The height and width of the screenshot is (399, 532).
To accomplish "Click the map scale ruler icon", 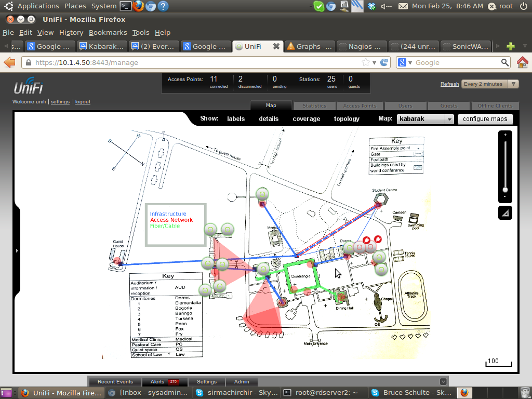I will pyautogui.click(x=505, y=213).
